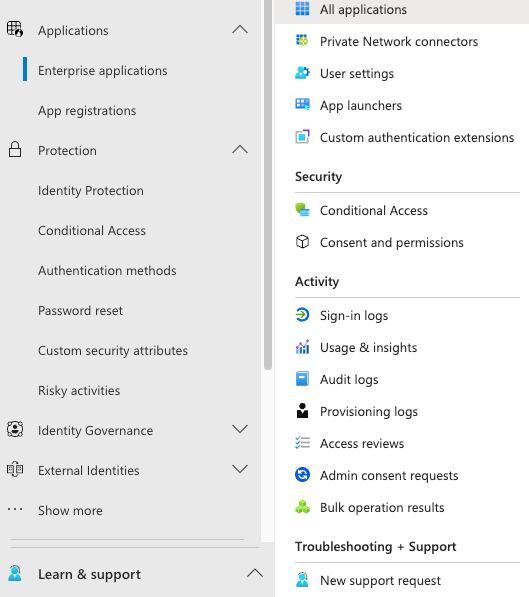Screen dimensions: 529x597
Task: Open Risky activities
Action: tap(79, 390)
